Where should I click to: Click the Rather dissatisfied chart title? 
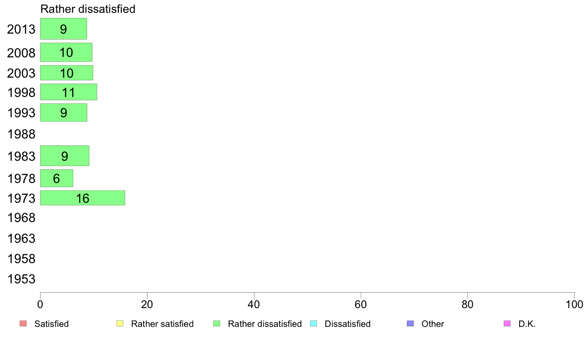pos(88,9)
